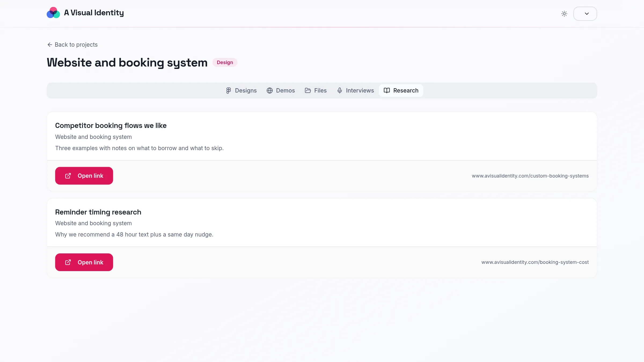644x362 pixels.
Task: Click 'Website and booking system' page heading
Action: [x=127, y=63]
